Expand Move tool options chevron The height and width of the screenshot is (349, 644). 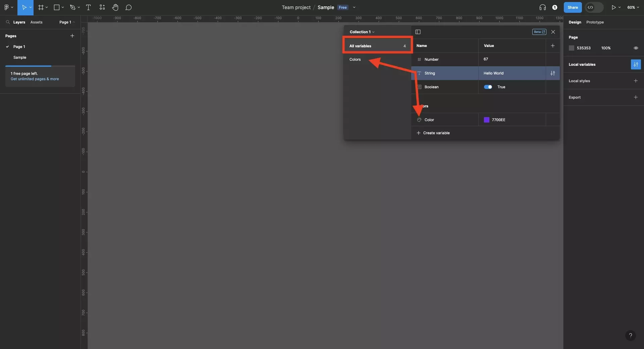coord(31,7)
